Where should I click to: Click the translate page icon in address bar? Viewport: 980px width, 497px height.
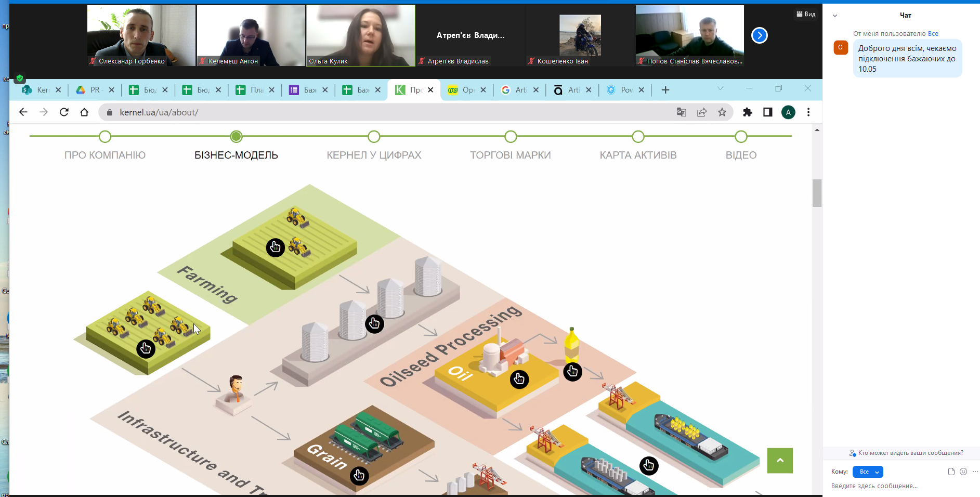[x=681, y=112]
